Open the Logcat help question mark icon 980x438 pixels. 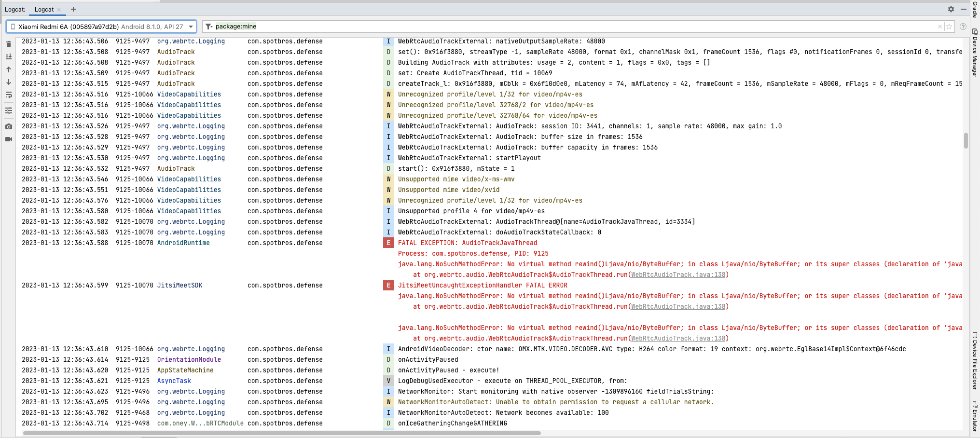pos(964,27)
